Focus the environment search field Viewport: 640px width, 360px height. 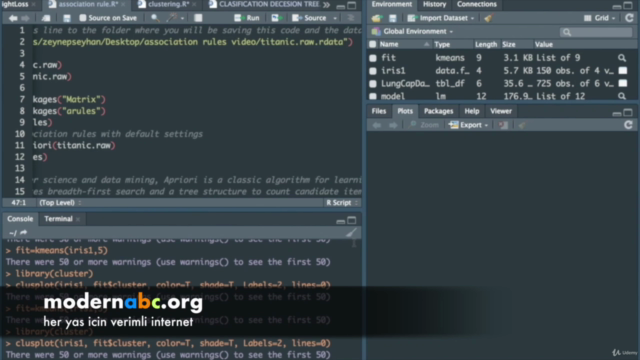click(x=596, y=32)
